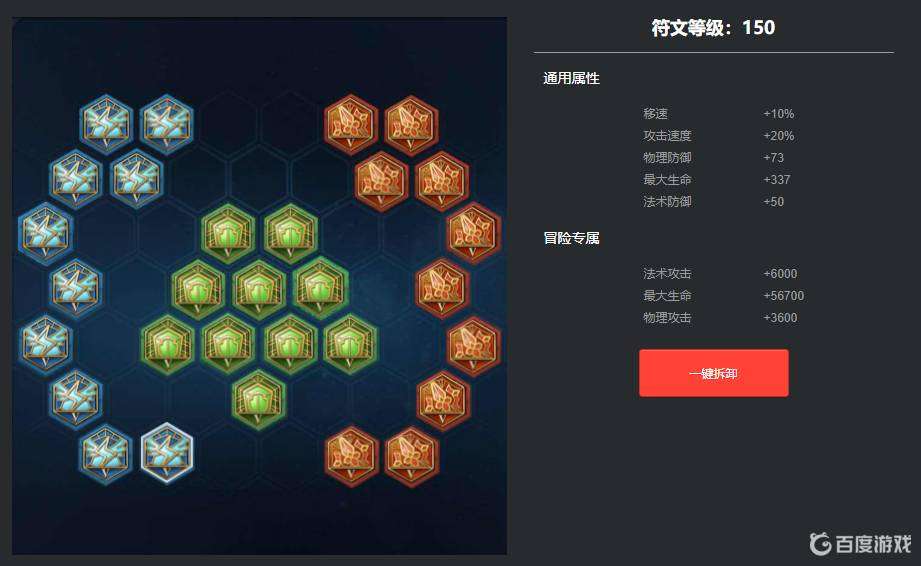Select the white-bordered blue lightning rune
This screenshot has width=921, height=566.
click(167, 453)
